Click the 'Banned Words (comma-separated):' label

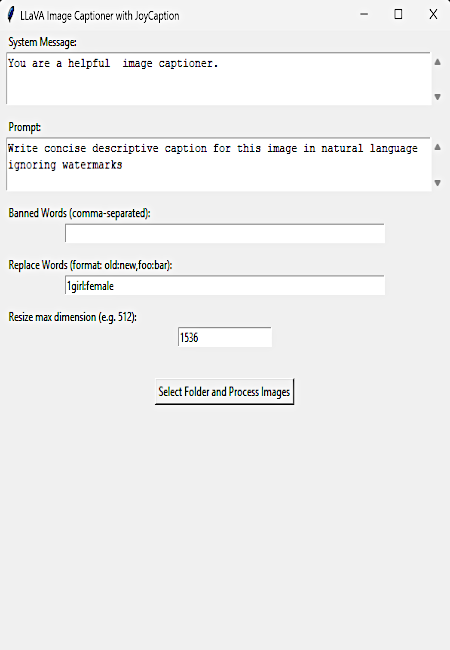click(x=79, y=213)
